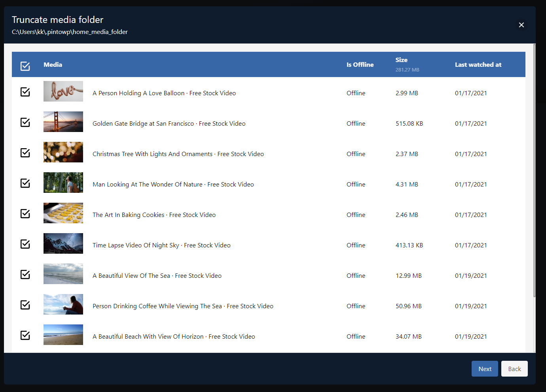This screenshot has height=392, width=546.
Task: Toggle the select-all checkbox in header
Action: point(25,66)
